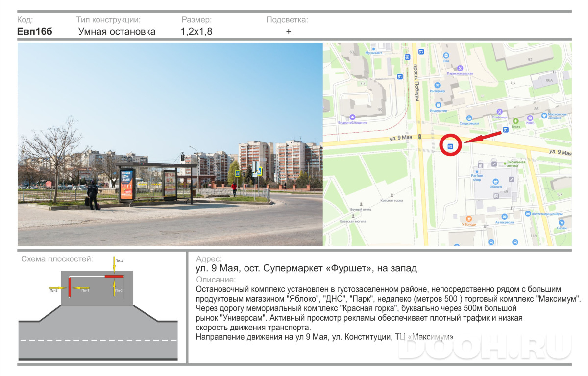Click the Автокресла car icon
The width and height of the screenshot is (588, 376).
(x=504, y=216)
